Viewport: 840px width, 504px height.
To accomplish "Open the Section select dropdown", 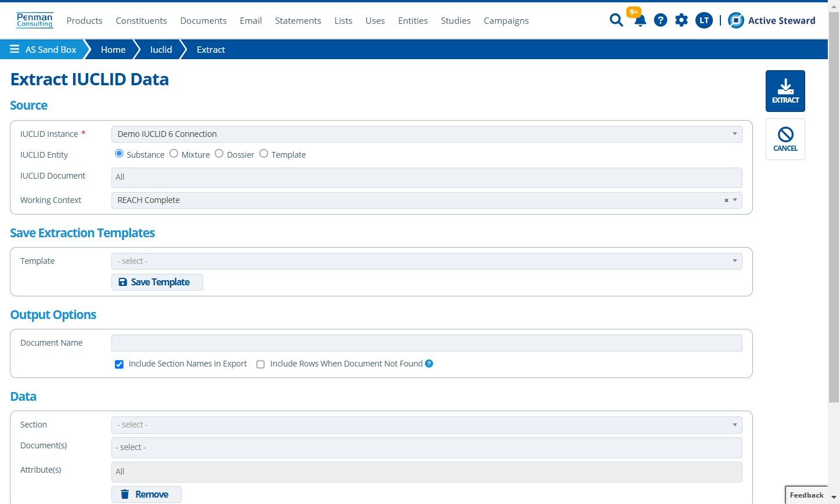I will click(x=427, y=425).
